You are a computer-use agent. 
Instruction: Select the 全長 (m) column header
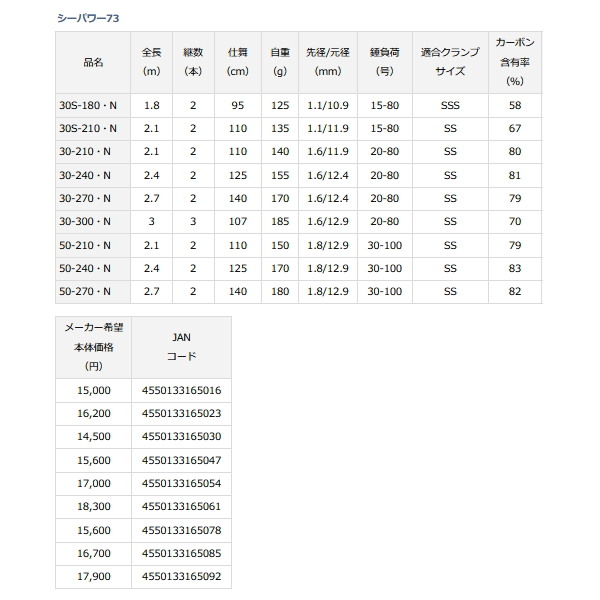click(x=152, y=62)
